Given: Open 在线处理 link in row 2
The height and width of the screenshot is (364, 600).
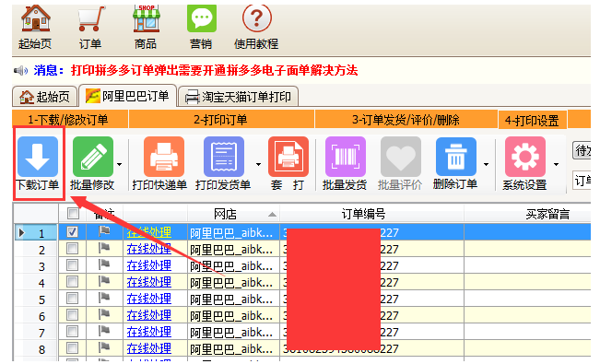Looking at the screenshot, I should point(149,249).
